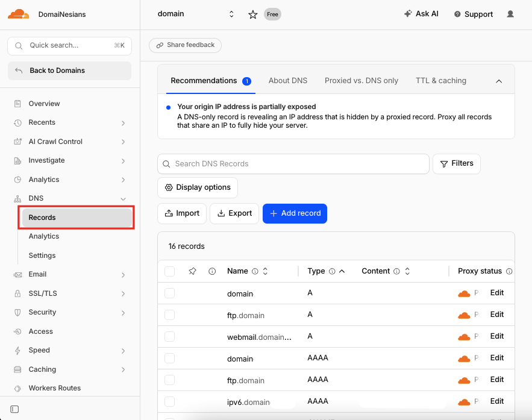The image size is (532, 420).
Task: Click the Ask AI sparkle icon
Action: click(408, 14)
